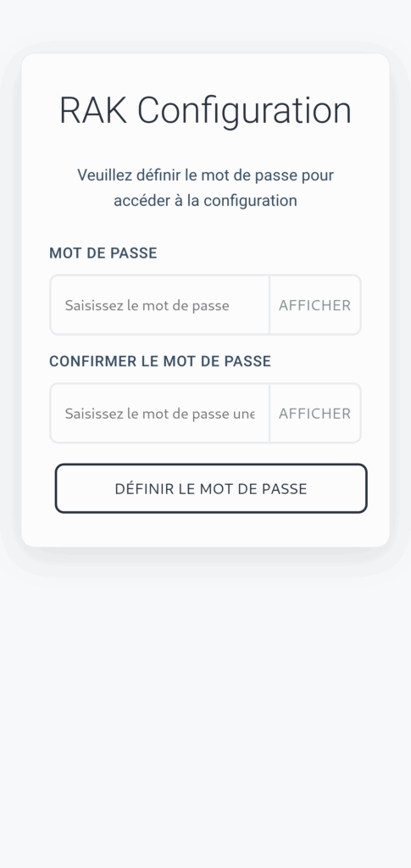Click the blank background below the card
Viewport: 411px width, 868px height.
click(x=205, y=720)
